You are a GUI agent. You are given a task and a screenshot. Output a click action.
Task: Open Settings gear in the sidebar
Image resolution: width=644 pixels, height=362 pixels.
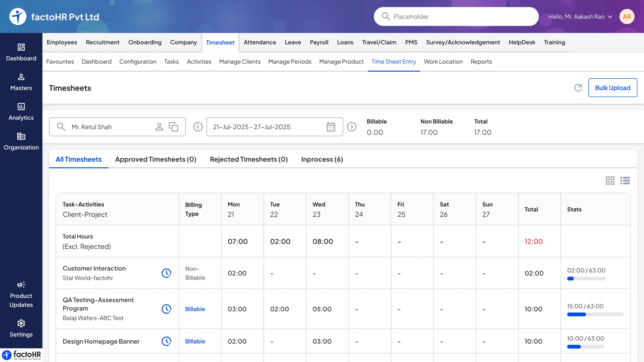click(21, 323)
